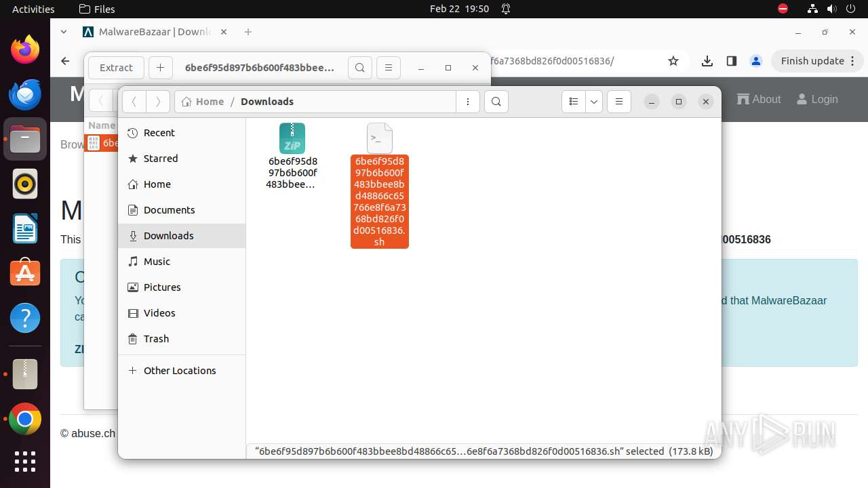This screenshot has width=868, height=488.
Task: Open the Files app menu in top bar
Action: point(97,9)
